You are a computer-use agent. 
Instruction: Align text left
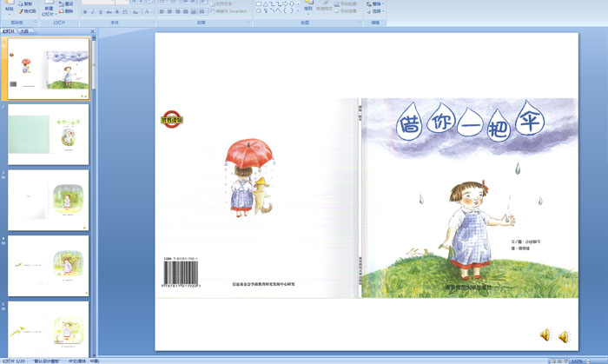point(162,11)
